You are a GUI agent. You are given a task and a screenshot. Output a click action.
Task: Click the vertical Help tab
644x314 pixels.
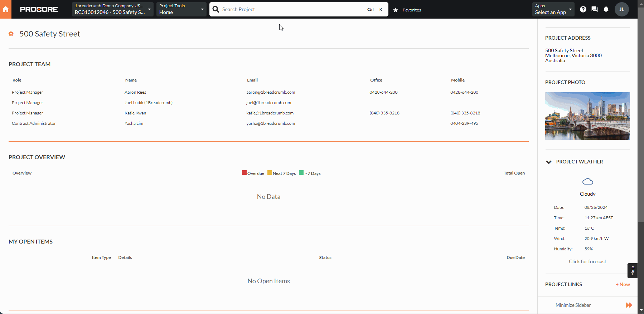pyautogui.click(x=632, y=271)
